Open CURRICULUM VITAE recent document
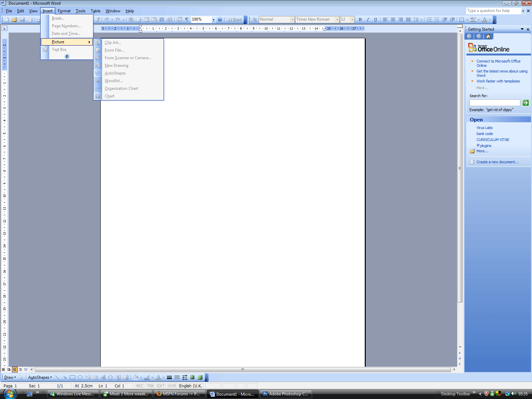Viewport: 532px width, 399px height. (x=493, y=140)
